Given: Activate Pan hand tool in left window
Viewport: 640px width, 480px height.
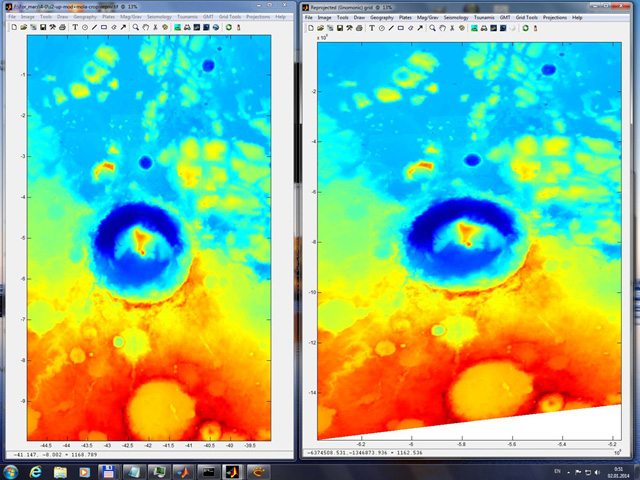Looking at the screenshot, I should click(x=145, y=27).
